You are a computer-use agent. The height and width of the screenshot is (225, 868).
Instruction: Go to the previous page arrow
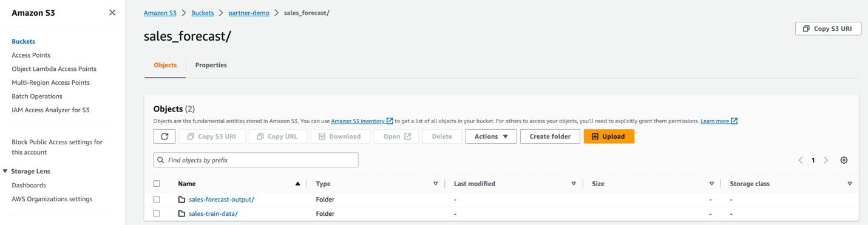(x=801, y=160)
